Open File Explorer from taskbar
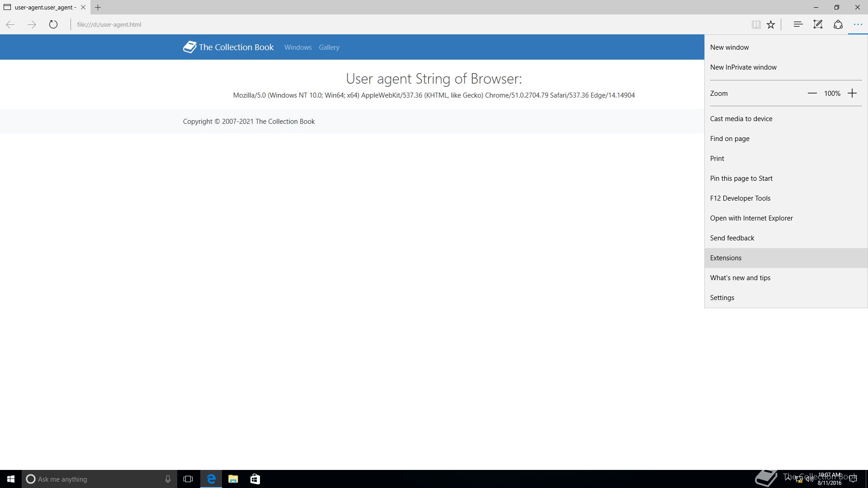The height and width of the screenshot is (488, 868). (233, 479)
